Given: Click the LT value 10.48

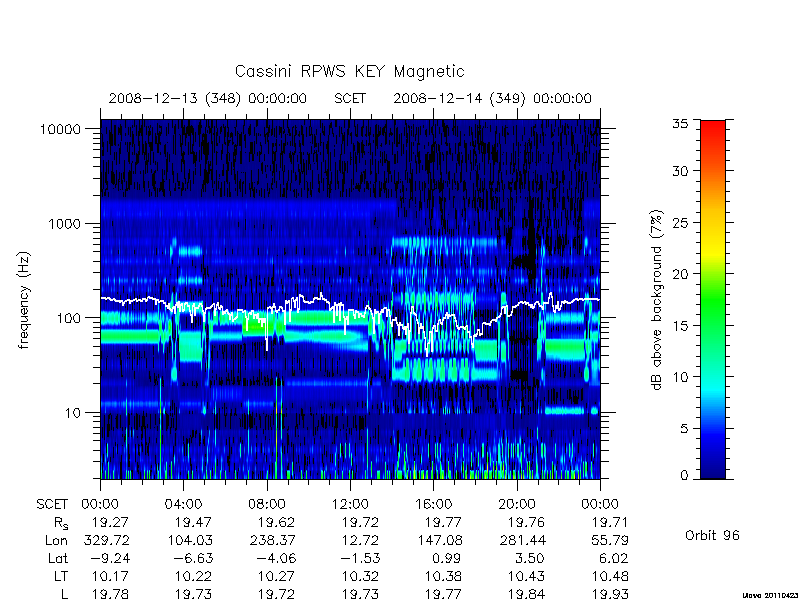Looking at the screenshot, I should tap(609, 577).
